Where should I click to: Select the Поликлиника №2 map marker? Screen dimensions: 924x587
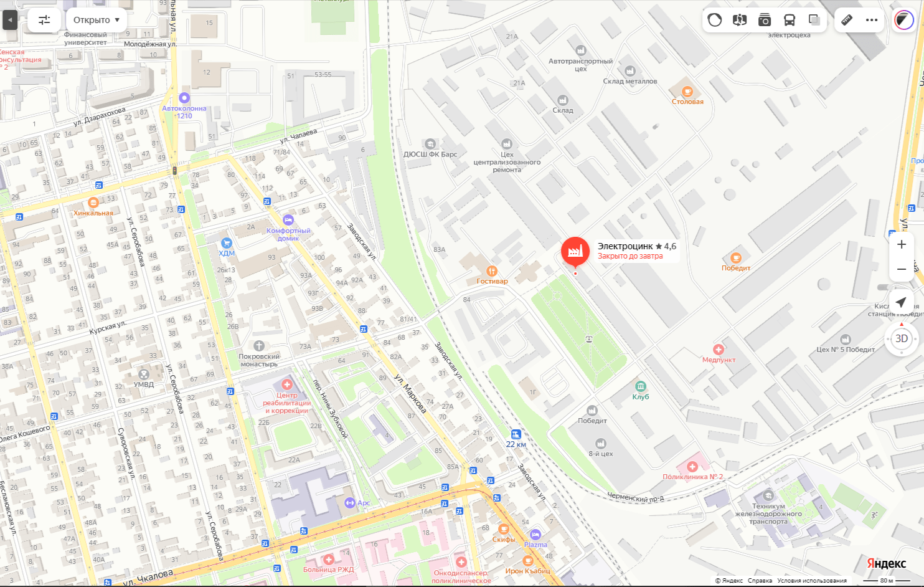click(692, 467)
